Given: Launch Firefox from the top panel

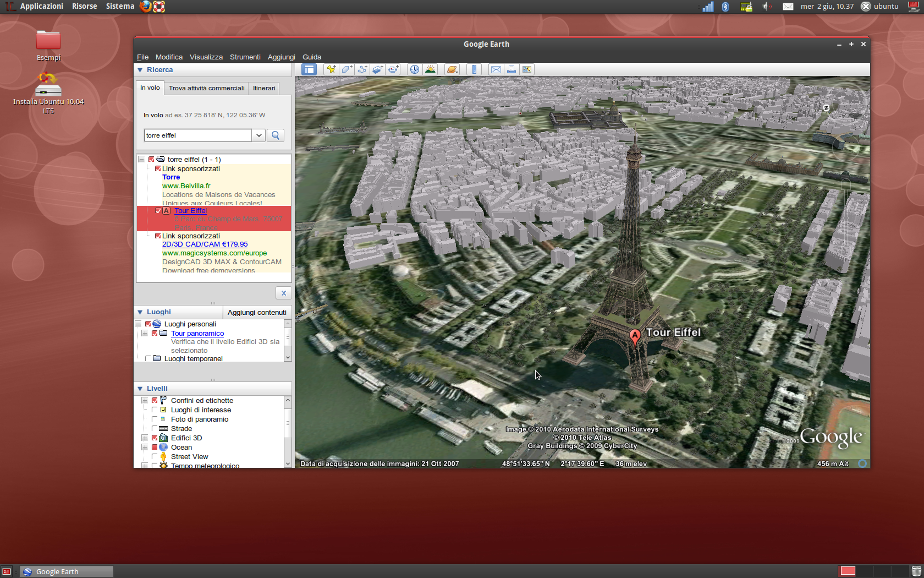Looking at the screenshot, I should click(146, 6).
